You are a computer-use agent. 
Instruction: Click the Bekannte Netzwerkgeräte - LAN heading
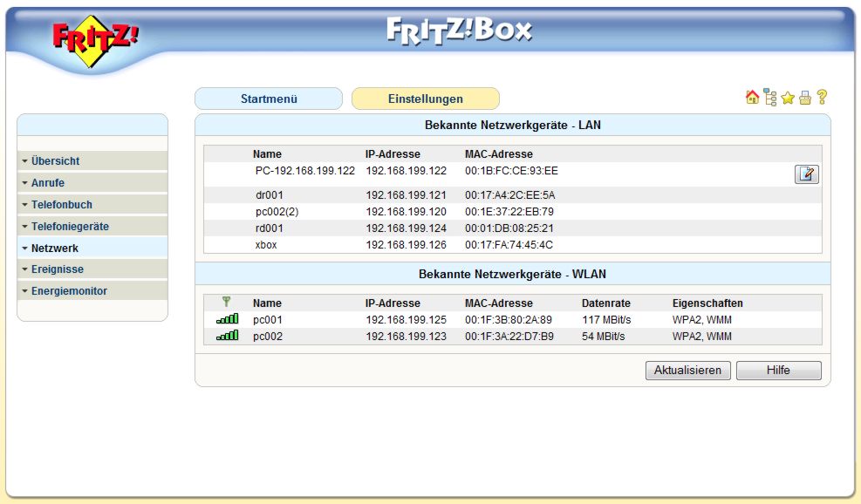tap(513, 126)
